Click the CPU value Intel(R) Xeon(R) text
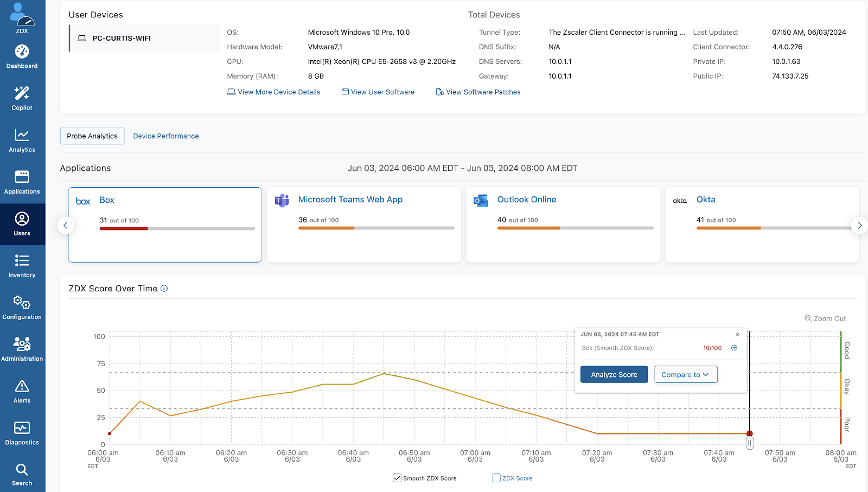The image size is (868, 492). pos(382,62)
